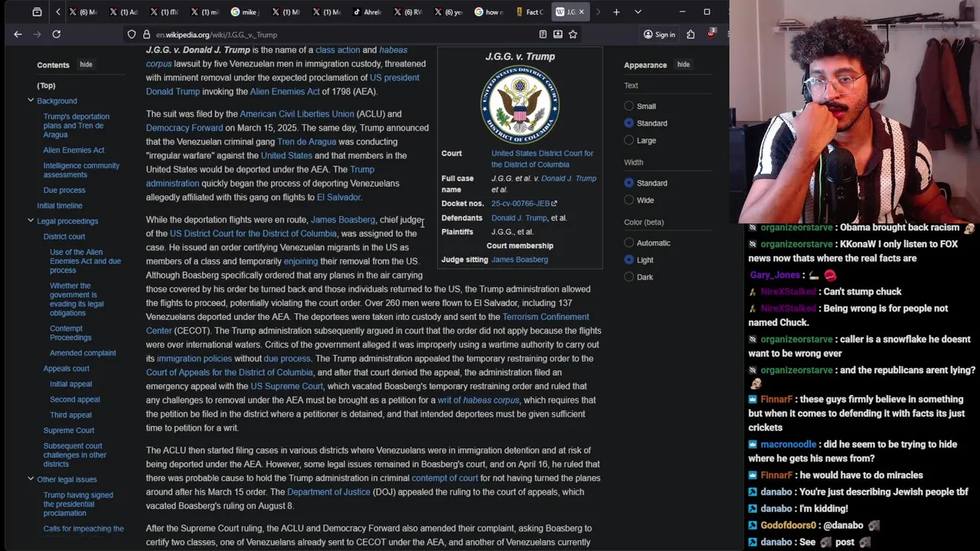
Task: Open external link icon beside docket 25-cv-00766-JEB
Action: click(554, 204)
